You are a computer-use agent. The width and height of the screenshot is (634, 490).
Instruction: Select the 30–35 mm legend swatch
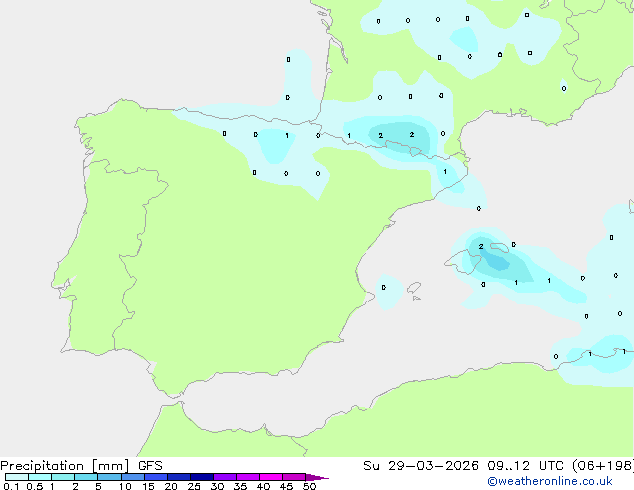coord(224,477)
